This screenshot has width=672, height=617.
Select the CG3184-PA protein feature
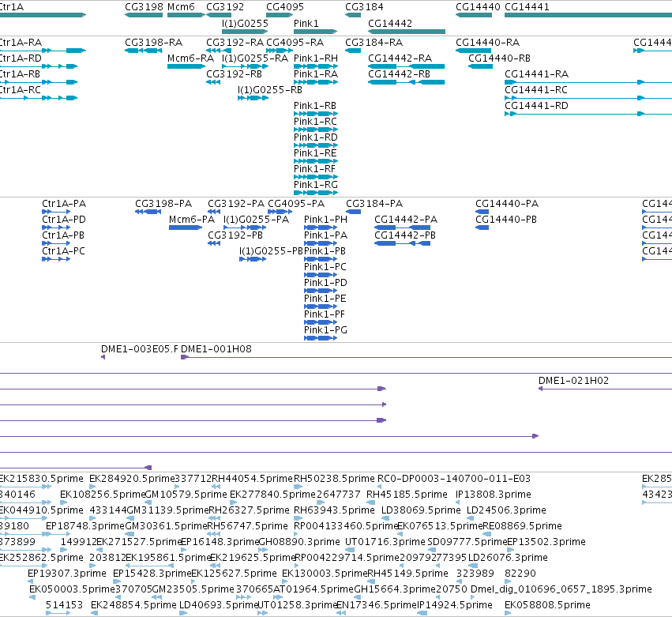[x=353, y=212]
